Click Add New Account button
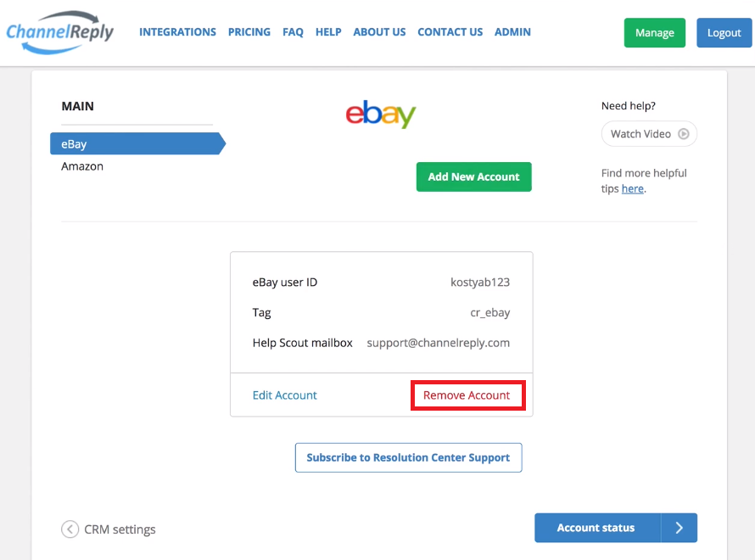 pyautogui.click(x=474, y=176)
